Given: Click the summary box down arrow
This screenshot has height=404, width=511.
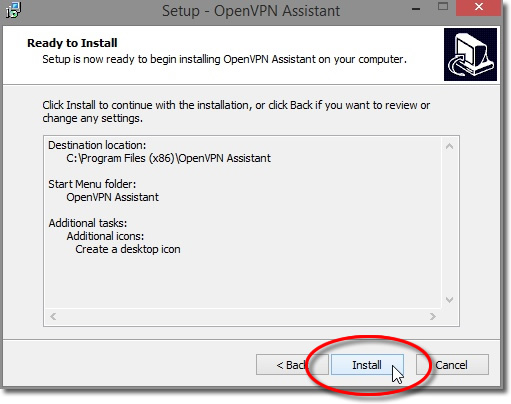Looking at the screenshot, I should tap(449, 300).
